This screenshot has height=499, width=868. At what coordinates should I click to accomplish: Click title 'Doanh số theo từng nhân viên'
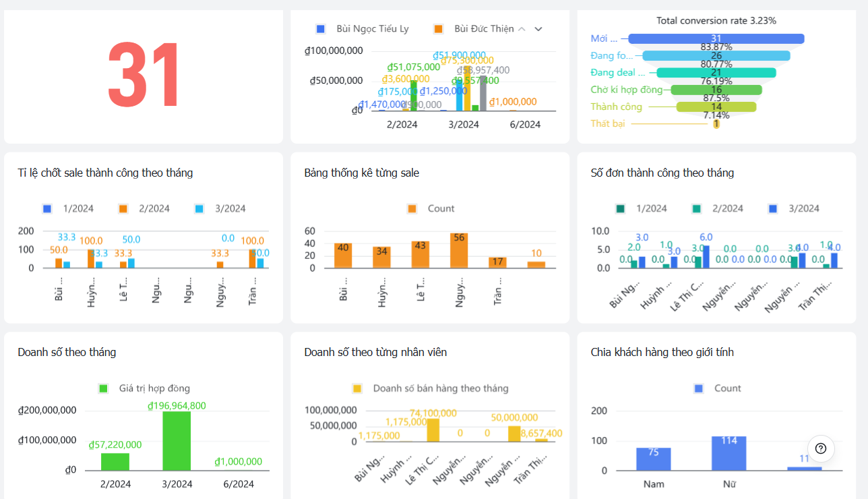375,352
